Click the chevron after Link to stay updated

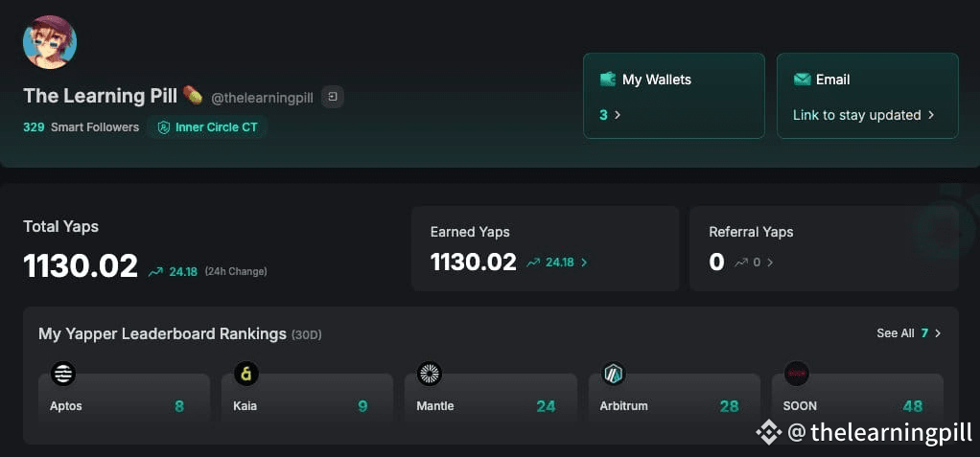click(931, 115)
